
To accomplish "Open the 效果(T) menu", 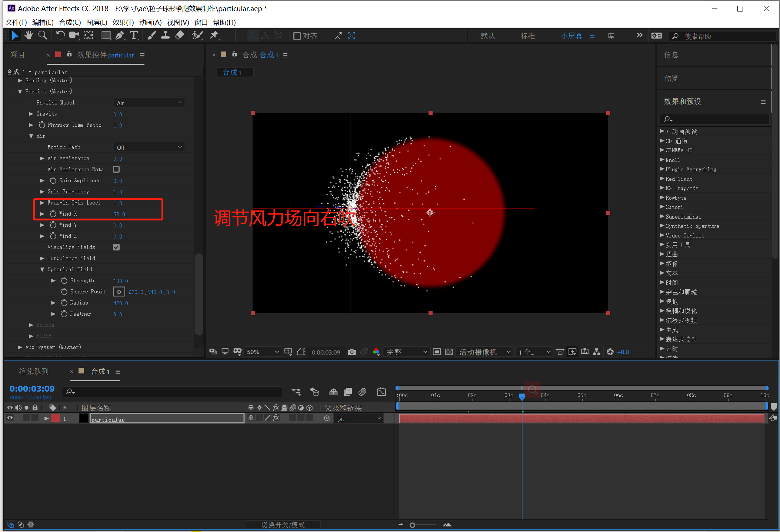I will [x=123, y=22].
